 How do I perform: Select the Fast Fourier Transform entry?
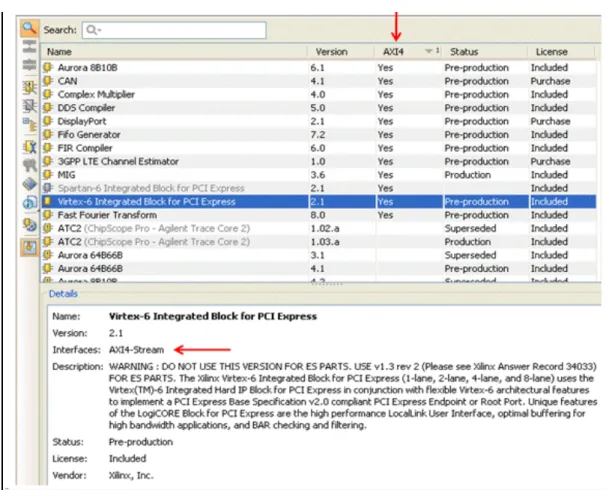319,215
